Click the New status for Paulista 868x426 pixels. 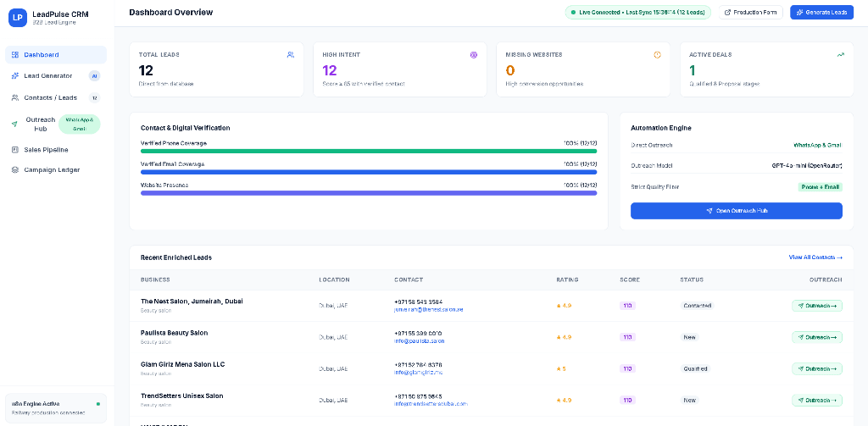coord(689,337)
